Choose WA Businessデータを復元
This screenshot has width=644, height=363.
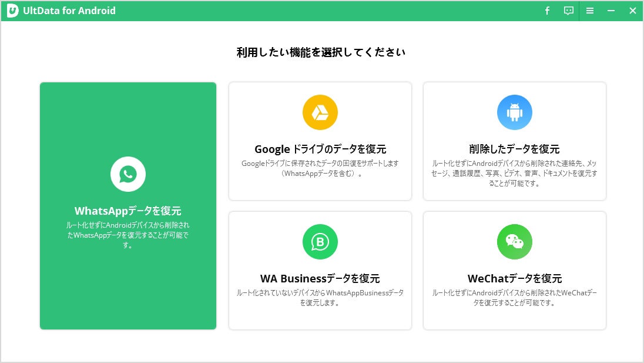(x=320, y=271)
